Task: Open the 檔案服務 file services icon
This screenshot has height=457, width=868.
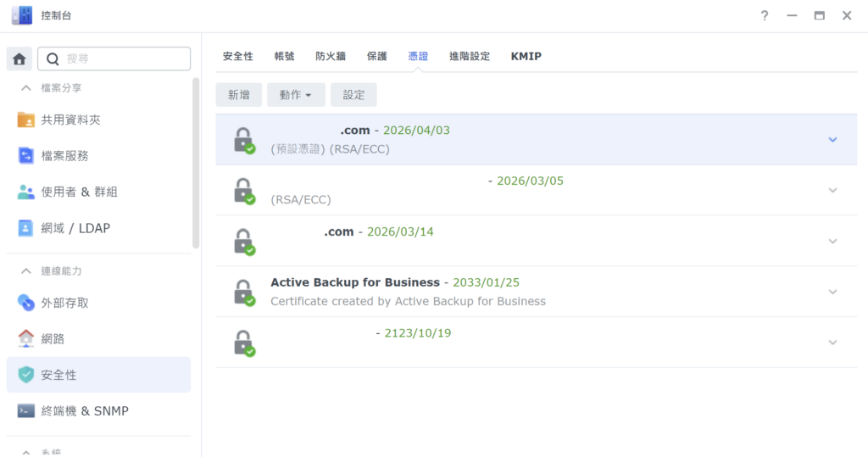Action: click(26, 156)
